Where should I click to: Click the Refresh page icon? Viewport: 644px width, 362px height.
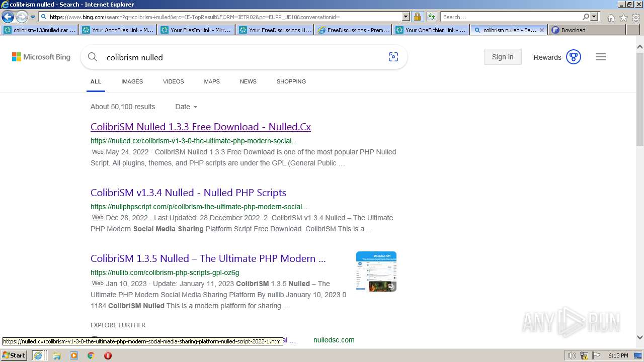(431, 17)
